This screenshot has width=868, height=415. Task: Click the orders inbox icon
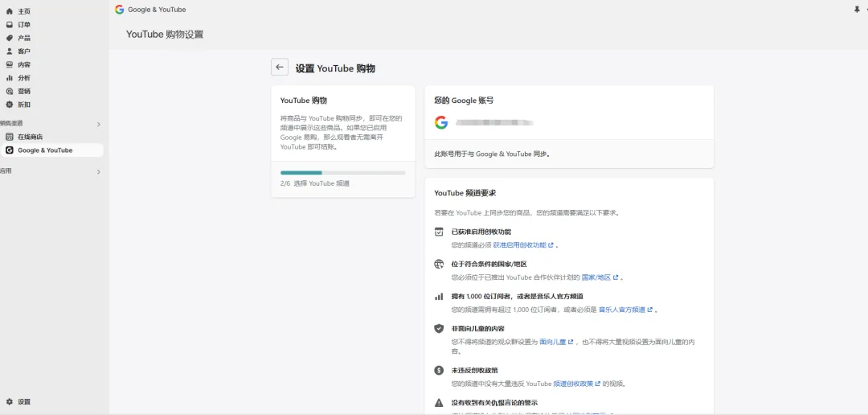click(x=10, y=24)
